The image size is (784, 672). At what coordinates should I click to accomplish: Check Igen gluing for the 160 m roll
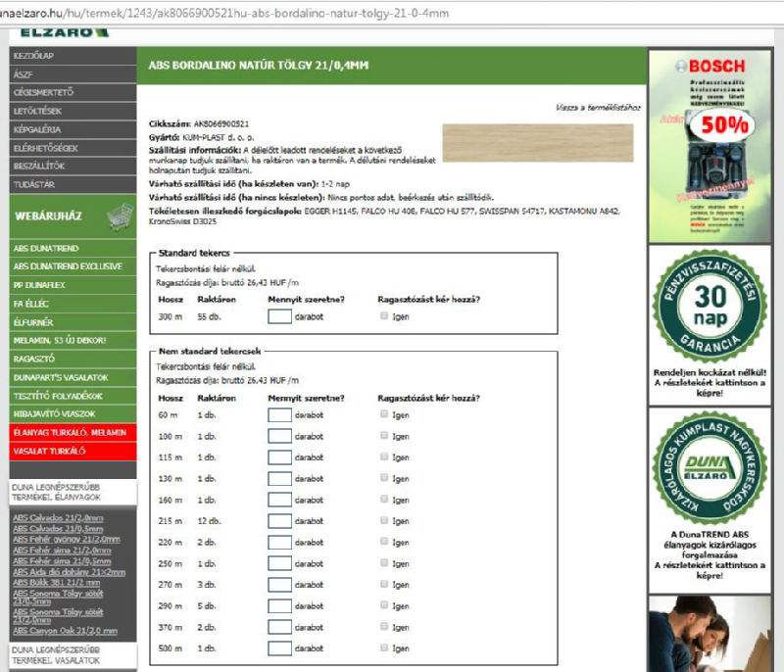[x=384, y=499]
